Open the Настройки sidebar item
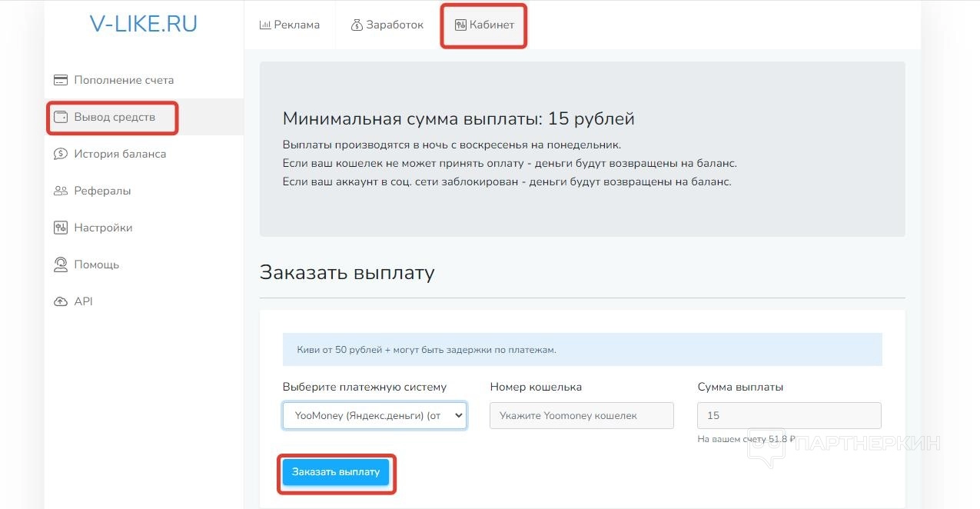Viewport: 980px width, 509px height. coord(103,228)
